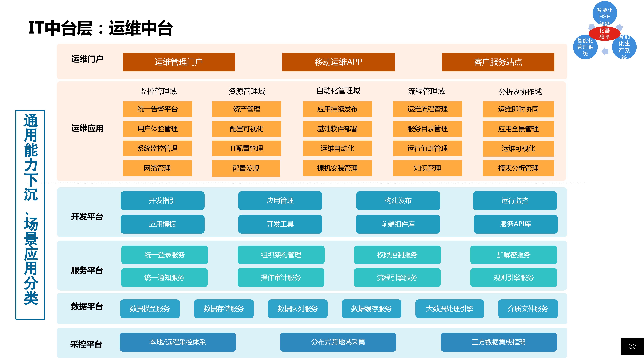Viewport: 644px width, 362px height.
Task: Click the 组织架构管理 box
Action: (281, 255)
